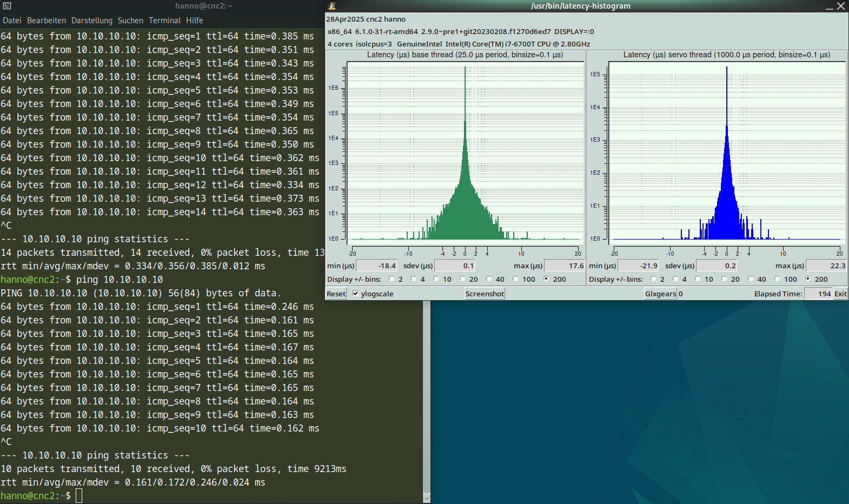This screenshot has height=504, width=849.
Task: Open the Suchen menu
Action: pyautogui.click(x=130, y=21)
